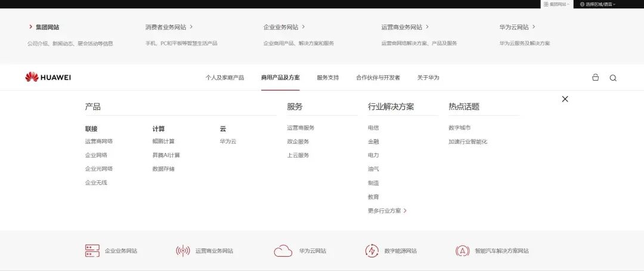
Task: Open 合作伙伴与开发者 nav menu
Action: click(x=378, y=78)
